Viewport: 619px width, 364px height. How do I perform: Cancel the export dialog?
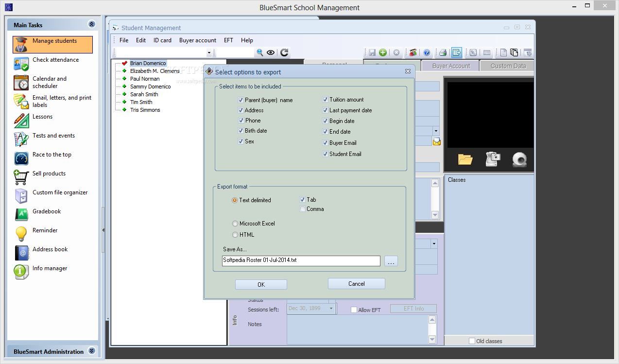[357, 284]
